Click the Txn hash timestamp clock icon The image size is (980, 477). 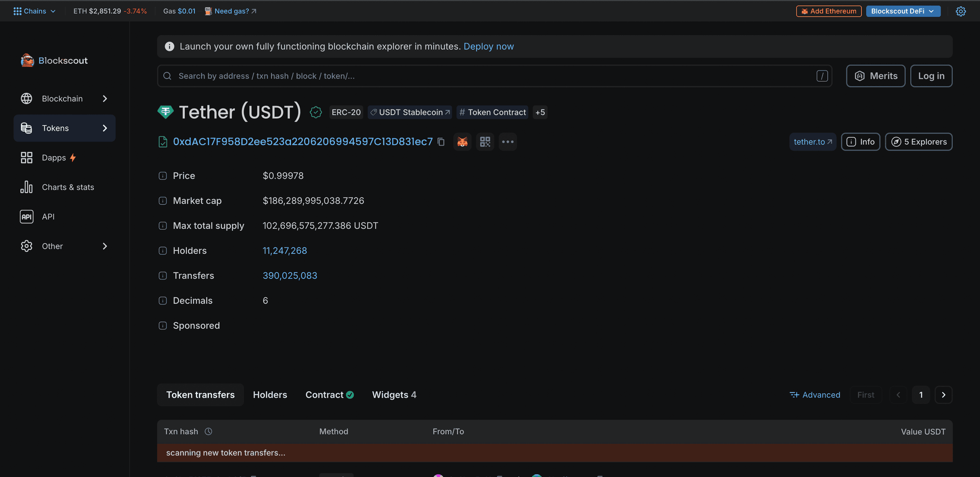[x=208, y=432]
